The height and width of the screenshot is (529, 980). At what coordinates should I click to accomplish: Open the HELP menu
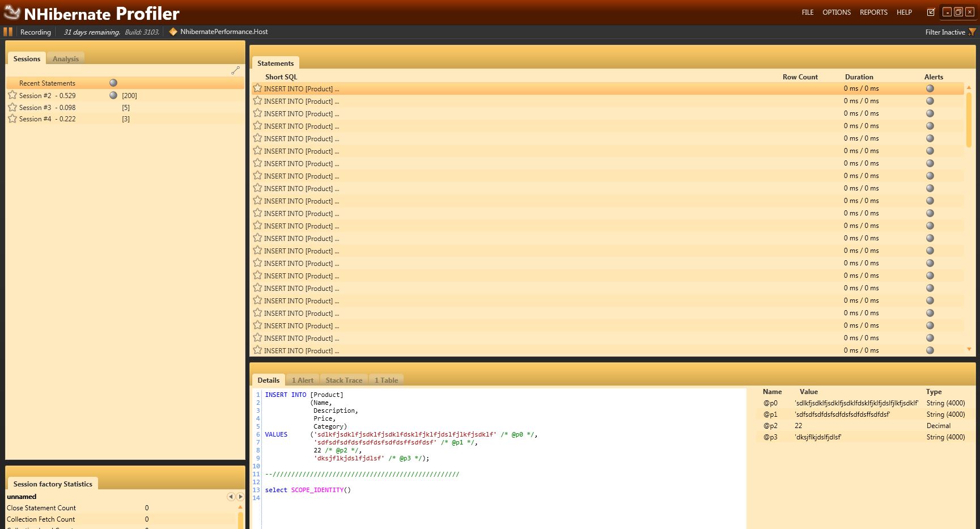tap(904, 12)
